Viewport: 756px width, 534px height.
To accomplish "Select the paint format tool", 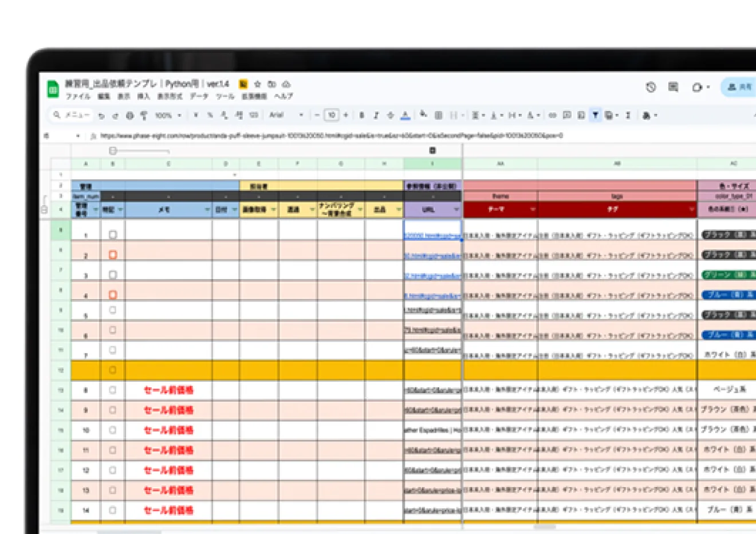I will [144, 116].
